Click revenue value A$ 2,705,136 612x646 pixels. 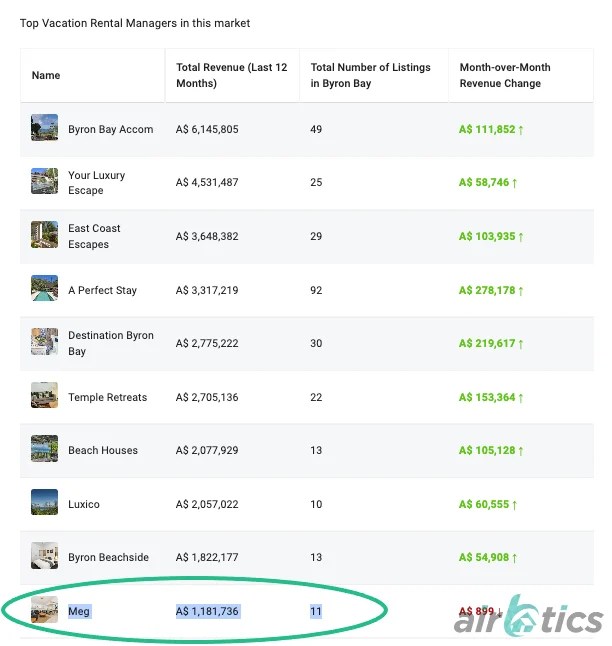(207, 397)
